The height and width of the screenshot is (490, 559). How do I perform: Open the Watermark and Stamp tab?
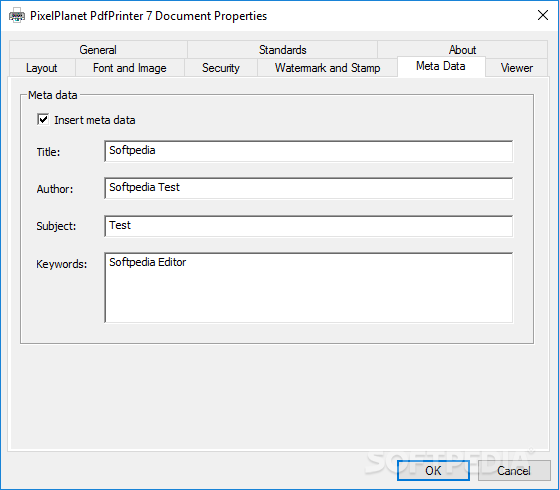click(327, 68)
